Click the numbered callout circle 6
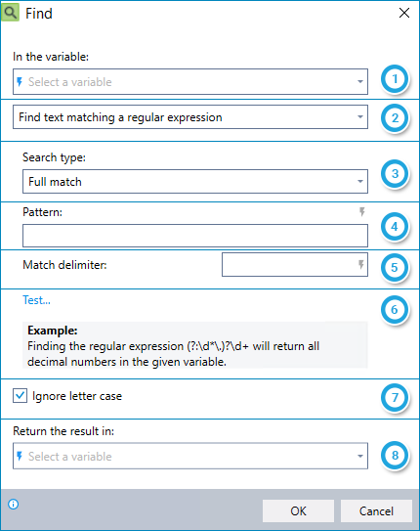The height and width of the screenshot is (531, 420). (395, 310)
